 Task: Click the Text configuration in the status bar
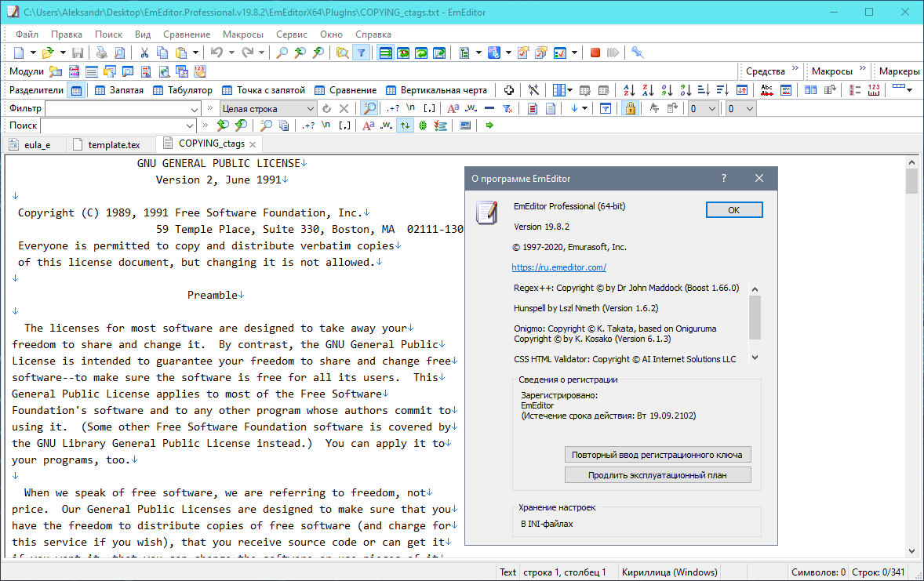pos(508,572)
